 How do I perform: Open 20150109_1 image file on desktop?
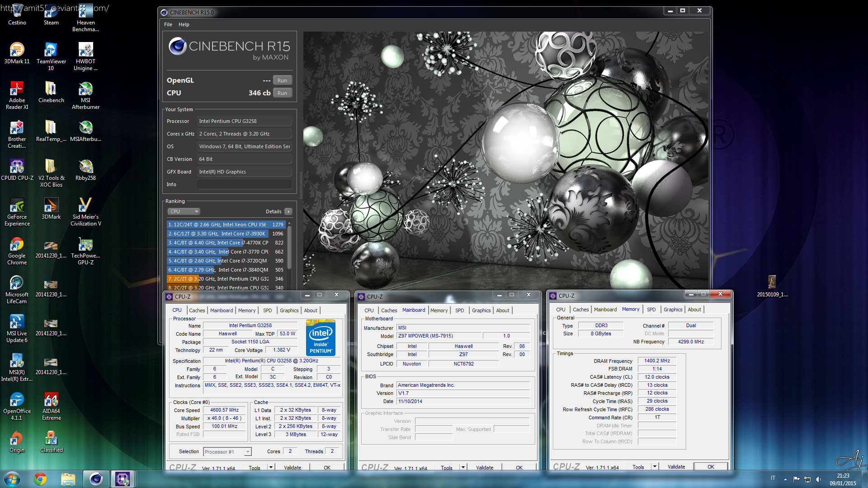(772, 286)
